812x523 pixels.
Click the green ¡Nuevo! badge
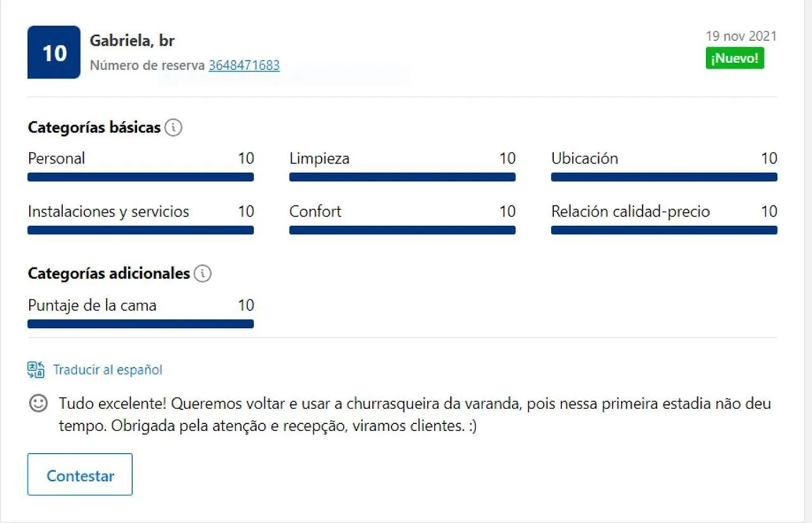coord(735,58)
